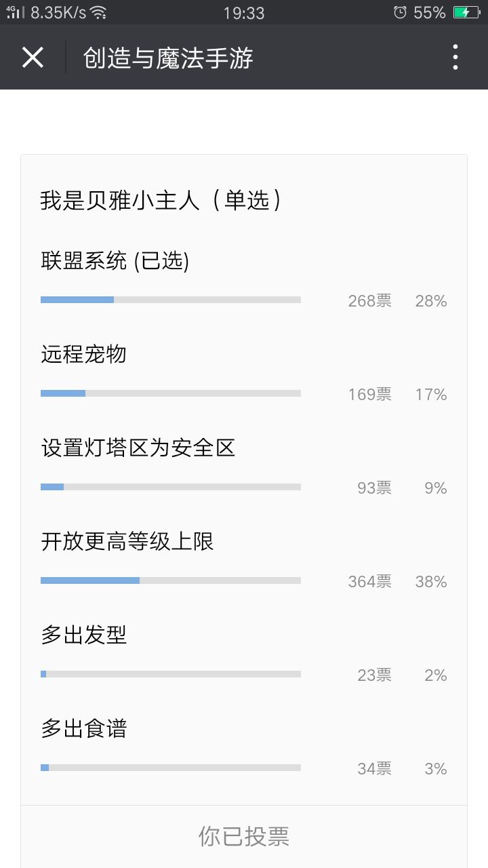Tap the battery charging icon
The height and width of the screenshot is (868, 488).
[466, 12]
